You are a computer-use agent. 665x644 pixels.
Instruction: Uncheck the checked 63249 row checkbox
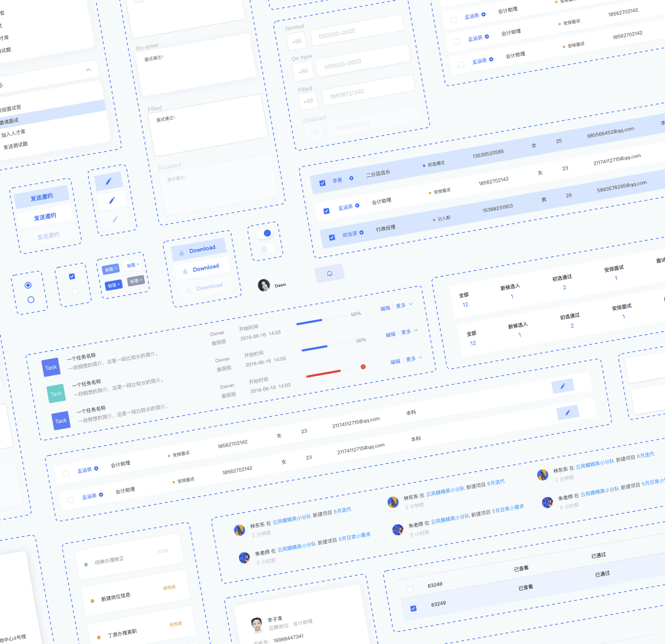[x=414, y=608]
